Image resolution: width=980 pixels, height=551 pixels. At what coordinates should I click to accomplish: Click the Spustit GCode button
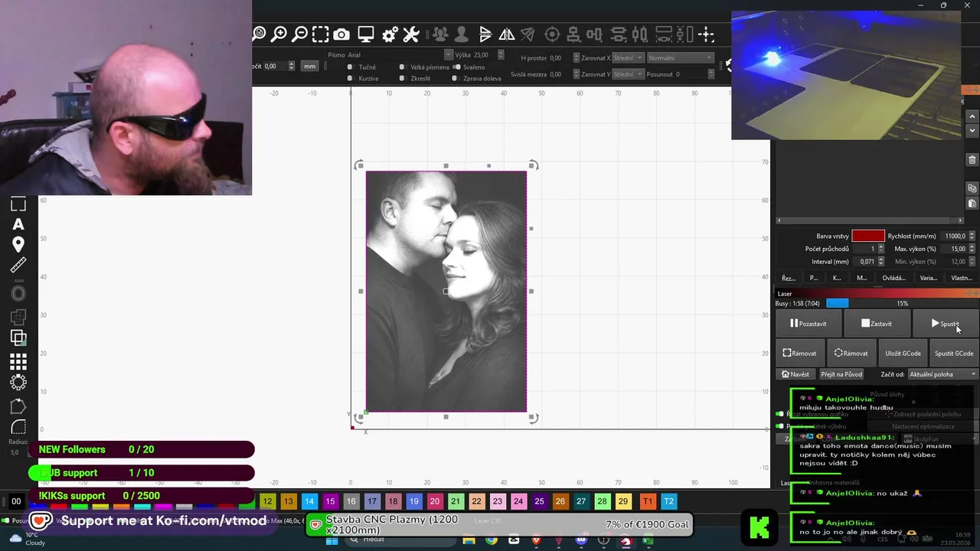[954, 354]
